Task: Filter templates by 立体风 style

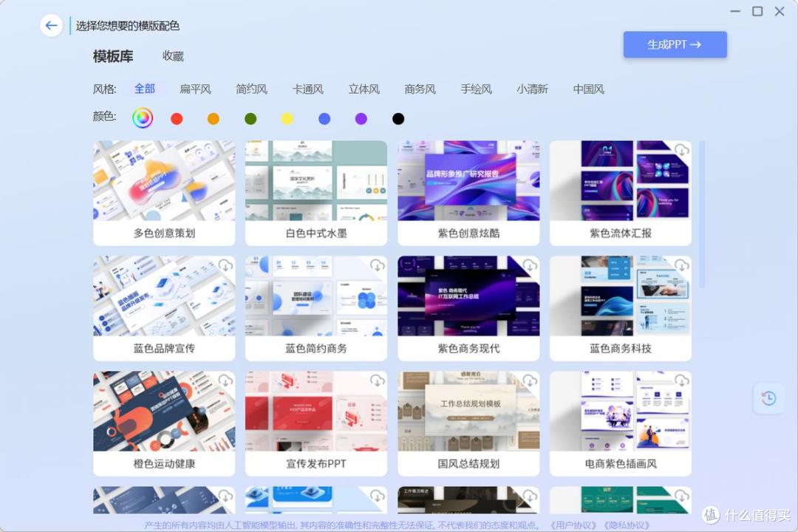Action: point(364,89)
